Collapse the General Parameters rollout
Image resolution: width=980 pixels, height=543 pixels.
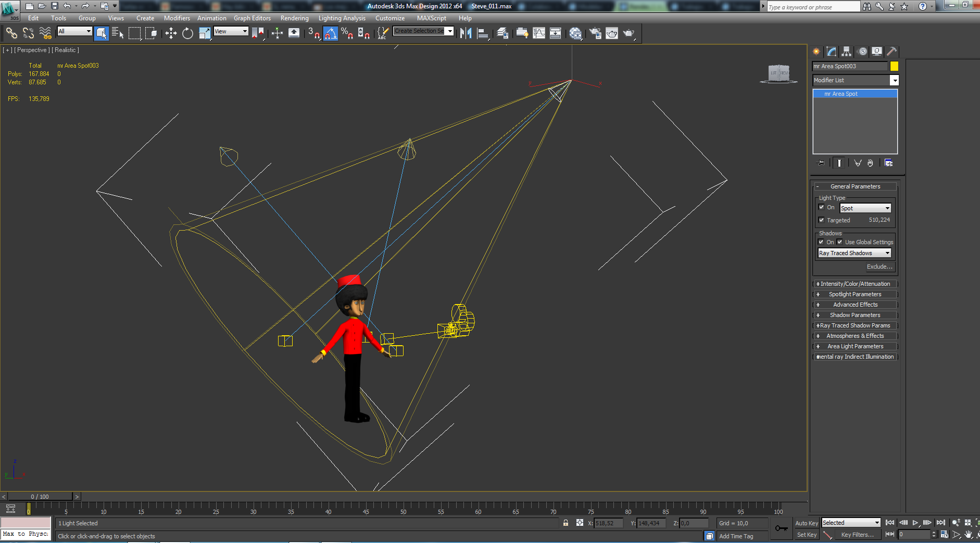[x=855, y=186]
